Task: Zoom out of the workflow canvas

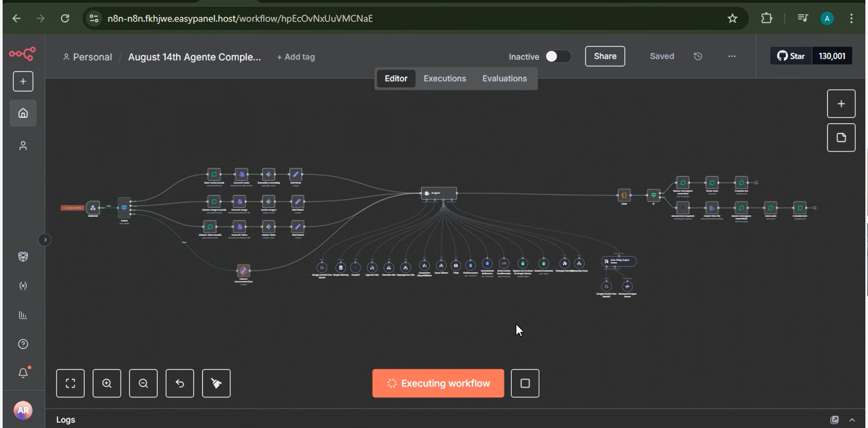Action: point(143,383)
